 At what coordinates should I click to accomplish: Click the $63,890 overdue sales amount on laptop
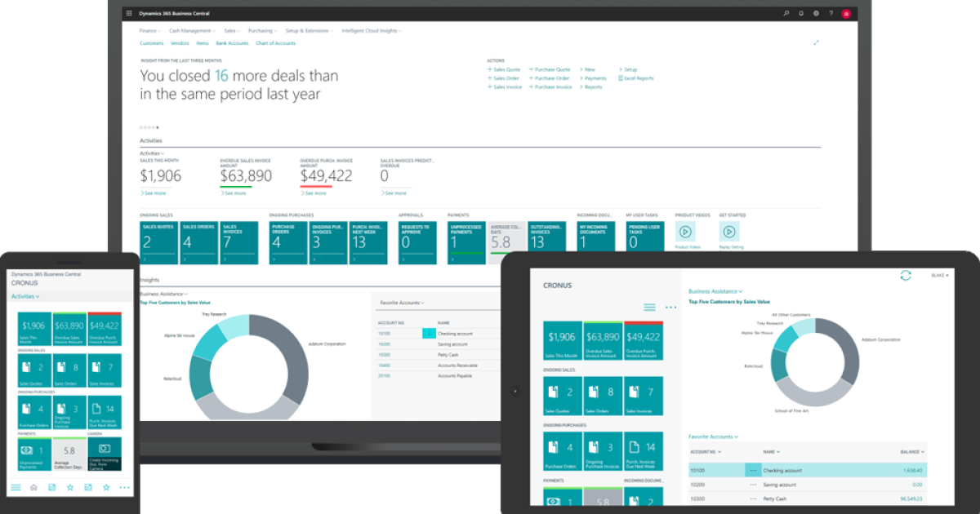246,175
